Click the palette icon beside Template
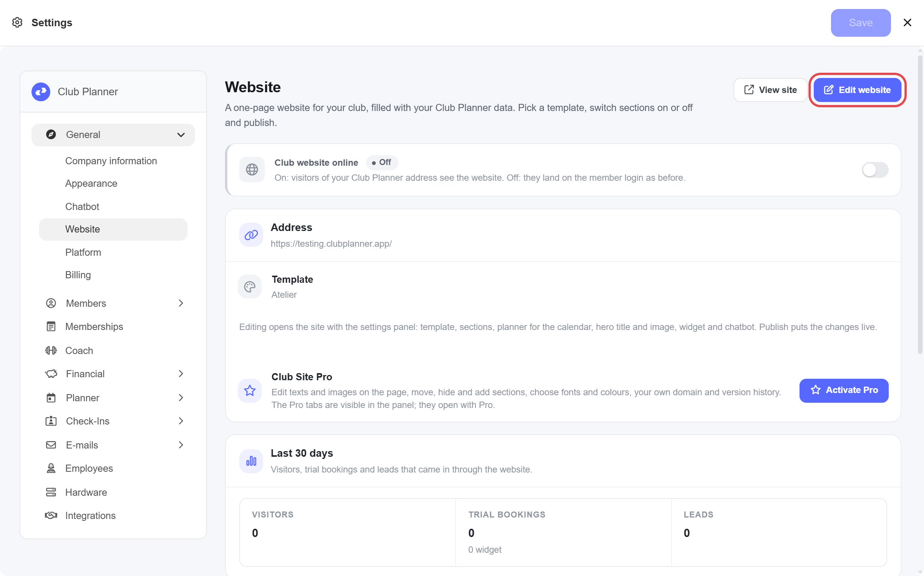Screen dimensions: 924x576 [250, 286]
